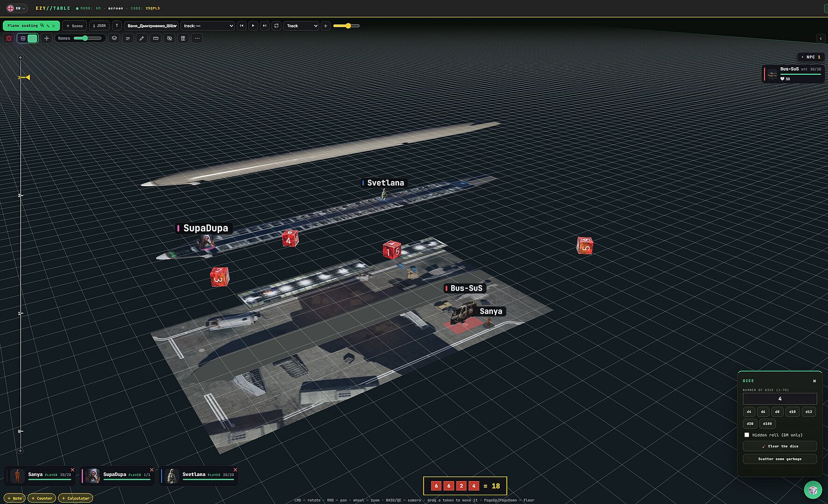Click the columns panel icon
Screen dimensions: 828x504
pyautogui.click(x=183, y=38)
